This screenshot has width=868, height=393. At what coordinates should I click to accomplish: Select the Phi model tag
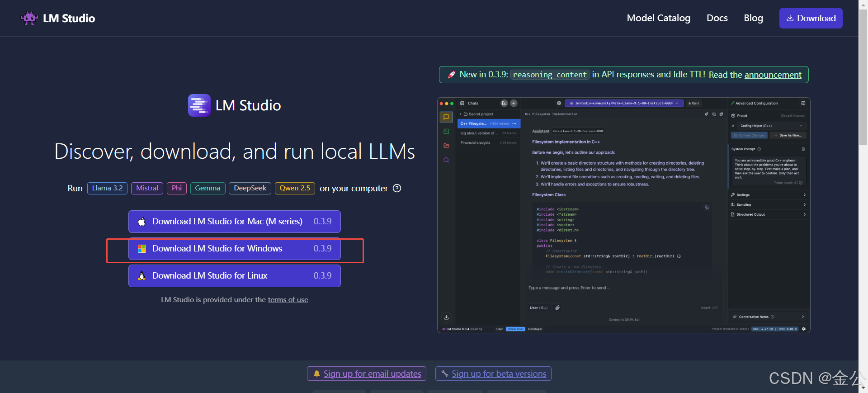177,188
